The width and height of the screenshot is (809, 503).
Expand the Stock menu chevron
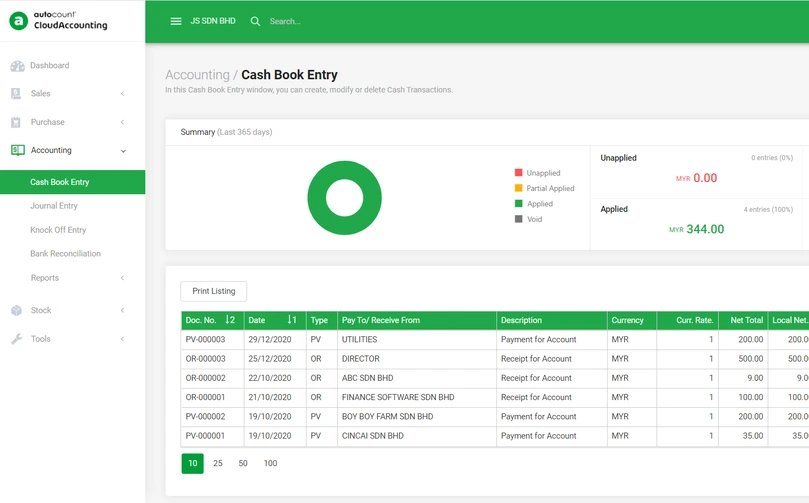123,310
